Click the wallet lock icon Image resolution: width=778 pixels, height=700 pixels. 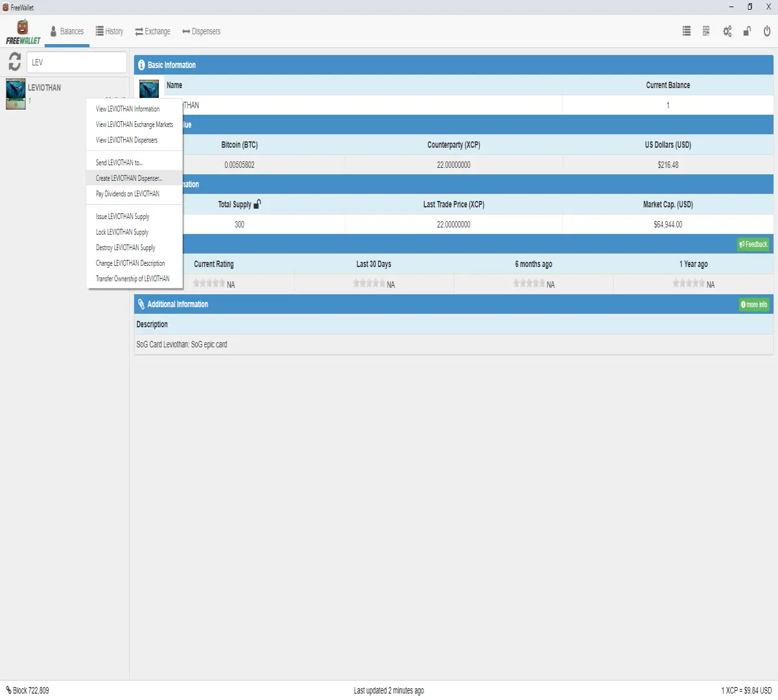pyautogui.click(x=747, y=31)
